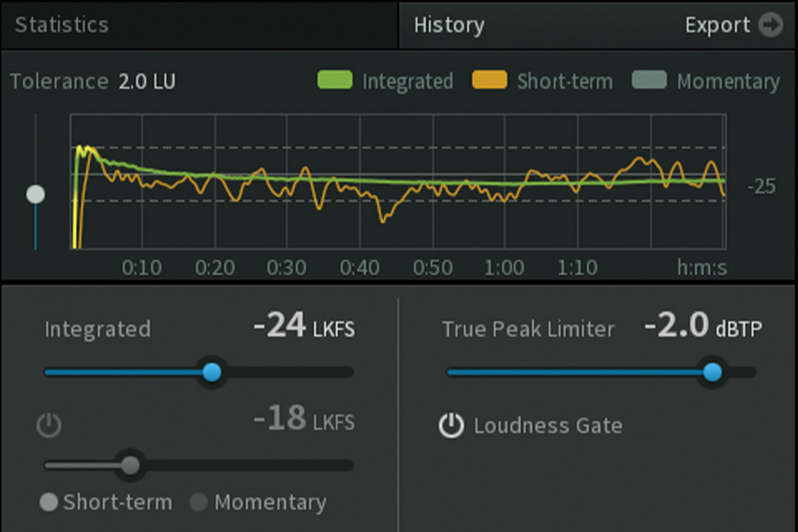Click the vertical graph scale slider knob
This screenshot has width=798, height=532.
click(x=35, y=195)
